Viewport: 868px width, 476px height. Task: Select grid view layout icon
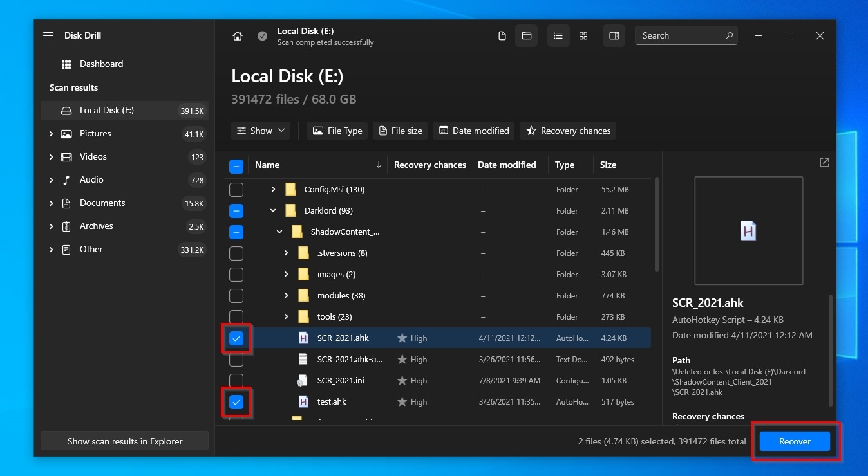coord(583,36)
